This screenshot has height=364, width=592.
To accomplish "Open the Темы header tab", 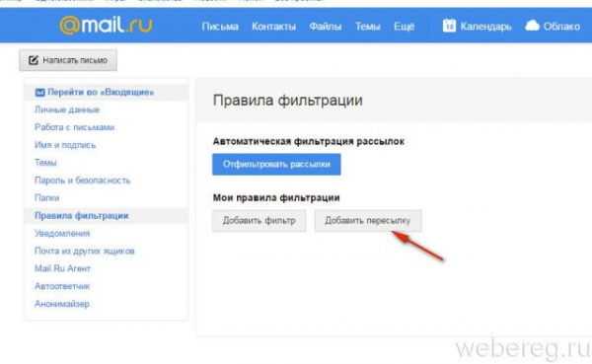I will pyautogui.click(x=367, y=26).
